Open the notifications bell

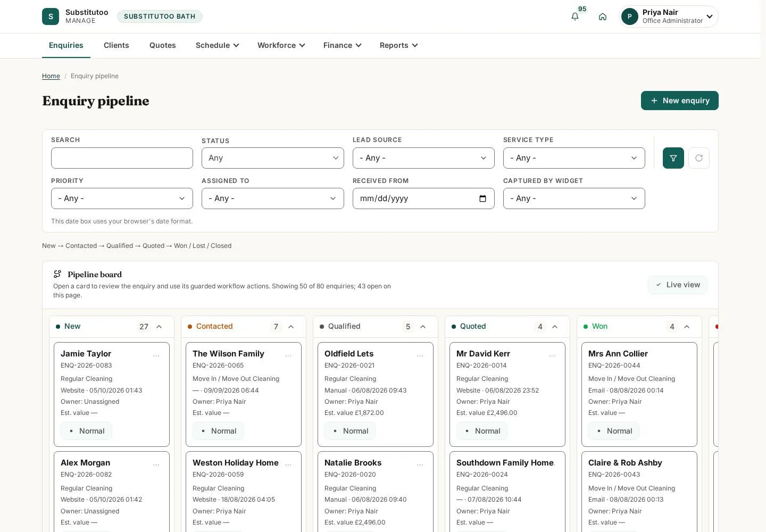(x=575, y=16)
